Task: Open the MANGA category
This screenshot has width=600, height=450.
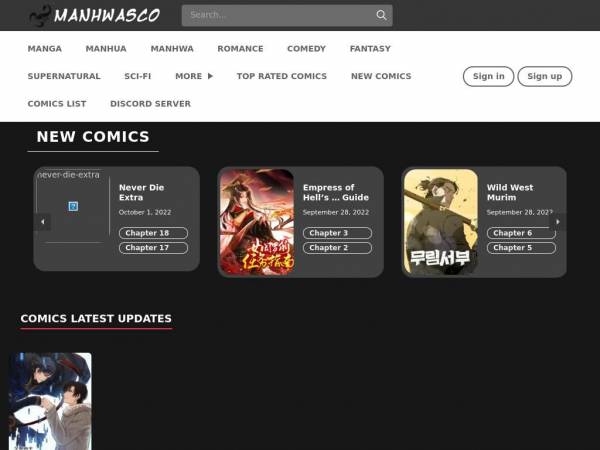Action: pos(45,49)
